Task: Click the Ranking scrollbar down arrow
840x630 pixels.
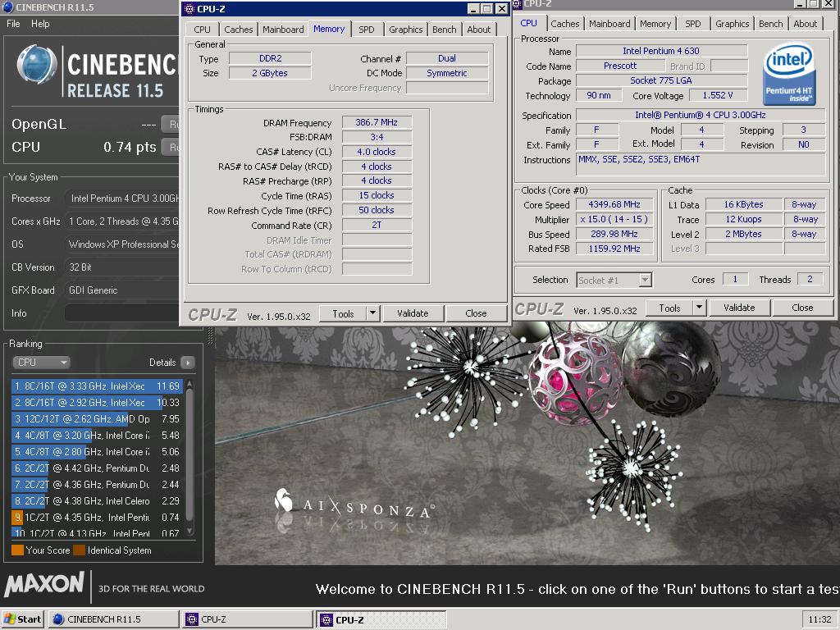Action: coord(189,532)
